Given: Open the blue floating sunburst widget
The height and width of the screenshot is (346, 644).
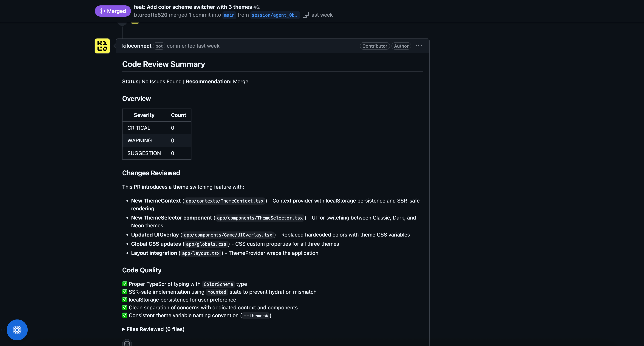Looking at the screenshot, I should pos(17,330).
